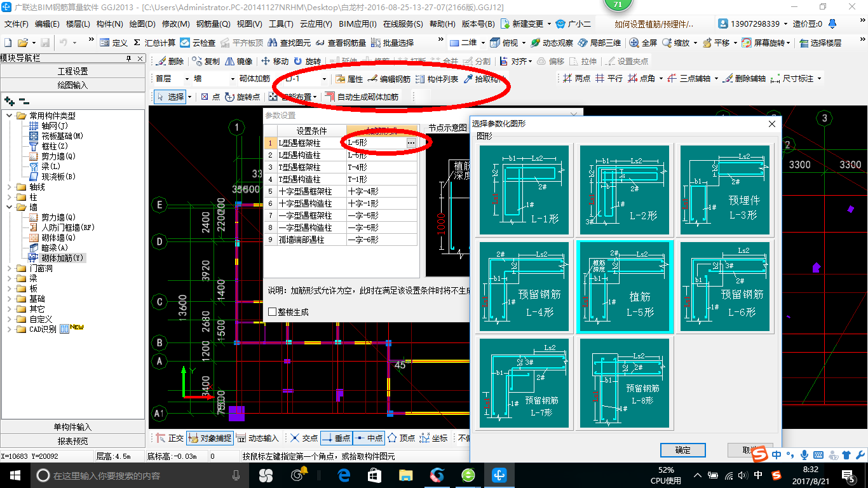Select the 平行 parallel axis tool

[609, 79]
